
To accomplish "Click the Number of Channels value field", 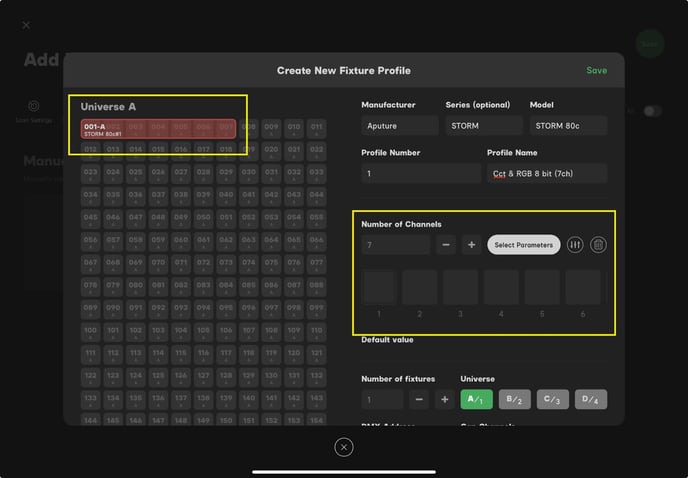I will coord(396,245).
